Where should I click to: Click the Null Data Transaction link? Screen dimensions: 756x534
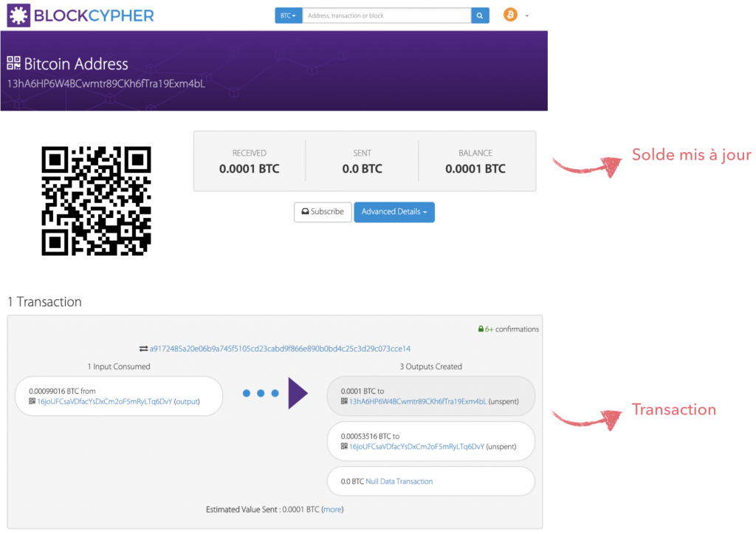pyautogui.click(x=399, y=482)
